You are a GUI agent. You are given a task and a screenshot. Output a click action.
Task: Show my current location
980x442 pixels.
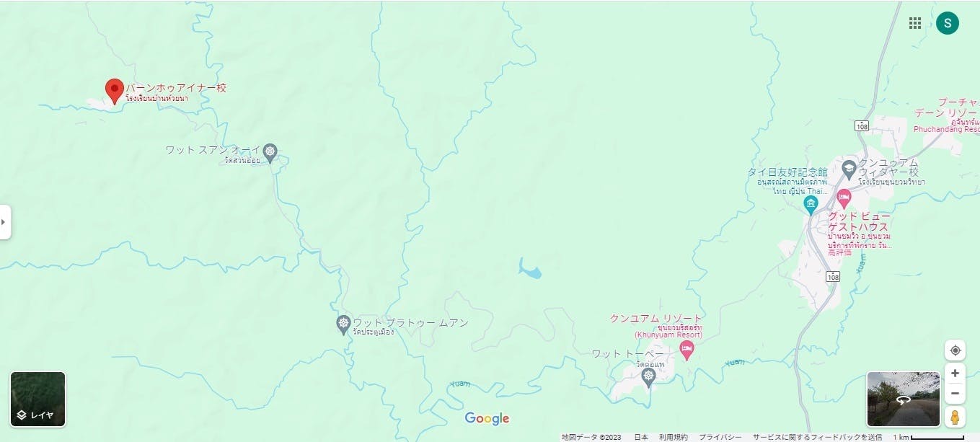(x=955, y=350)
